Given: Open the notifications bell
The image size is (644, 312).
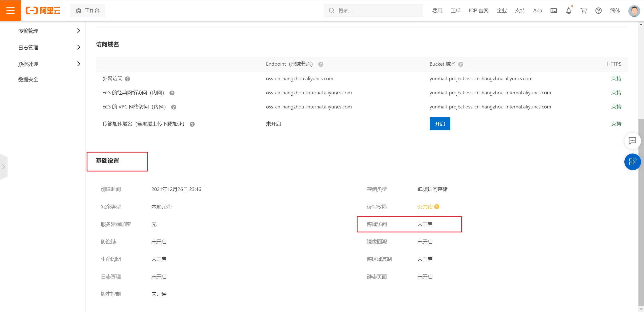Looking at the screenshot, I should pyautogui.click(x=569, y=11).
